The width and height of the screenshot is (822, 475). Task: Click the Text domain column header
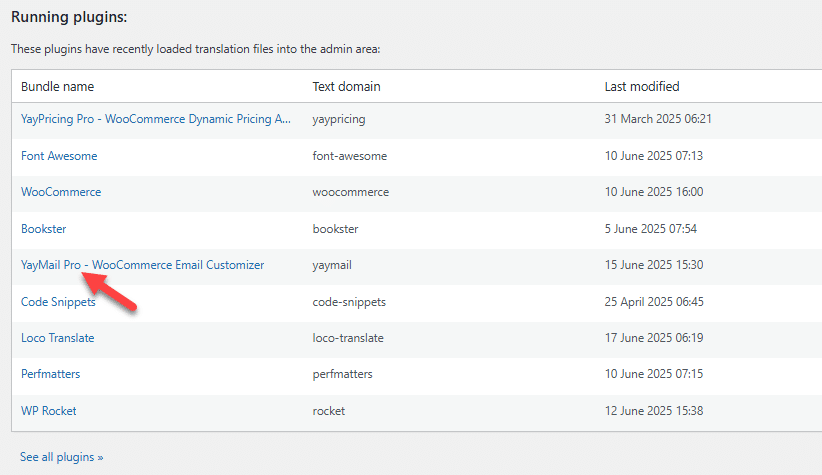click(x=346, y=87)
